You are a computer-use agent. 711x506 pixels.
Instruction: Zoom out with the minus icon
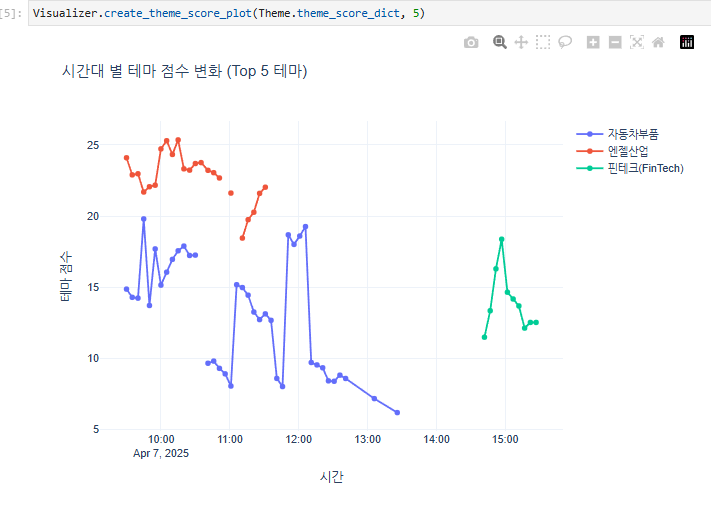pyautogui.click(x=615, y=43)
